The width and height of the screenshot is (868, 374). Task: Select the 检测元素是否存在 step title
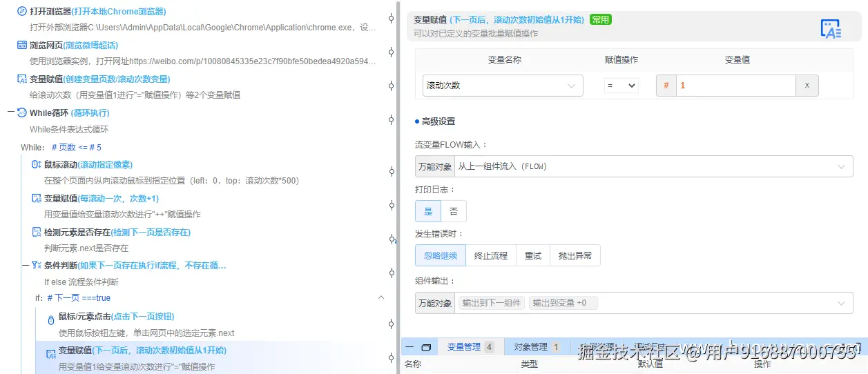pos(117,232)
